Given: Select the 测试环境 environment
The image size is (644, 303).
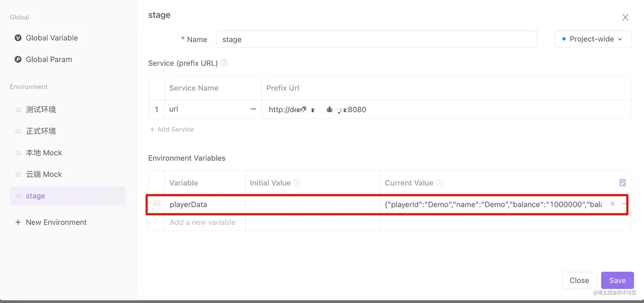Looking at the screenshot, I should [41, 110].
